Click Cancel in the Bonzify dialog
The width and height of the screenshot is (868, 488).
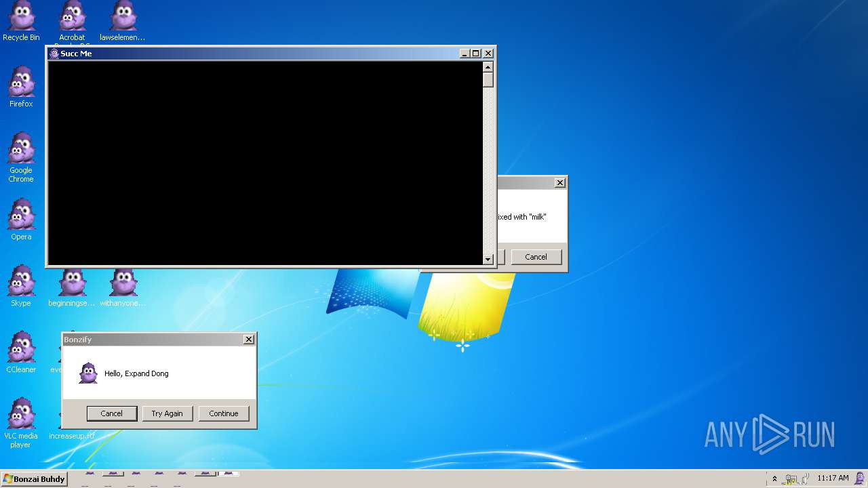pos(112,413)
